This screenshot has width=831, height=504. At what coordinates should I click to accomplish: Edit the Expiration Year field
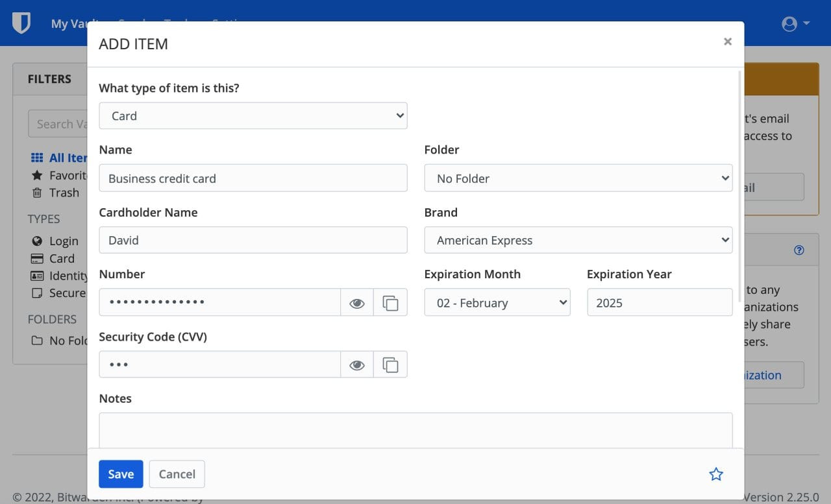point(660,302)
